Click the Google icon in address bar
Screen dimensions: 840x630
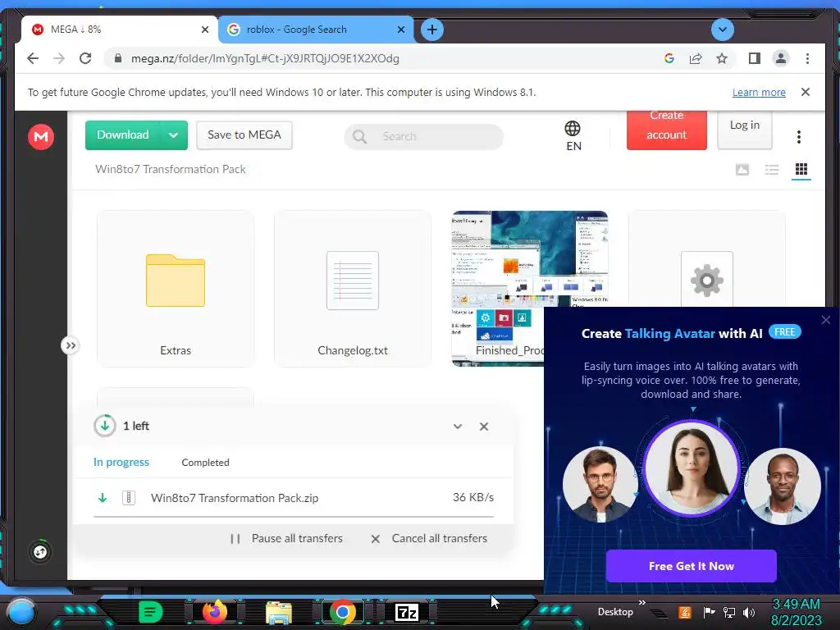click(x=669, y=58)
